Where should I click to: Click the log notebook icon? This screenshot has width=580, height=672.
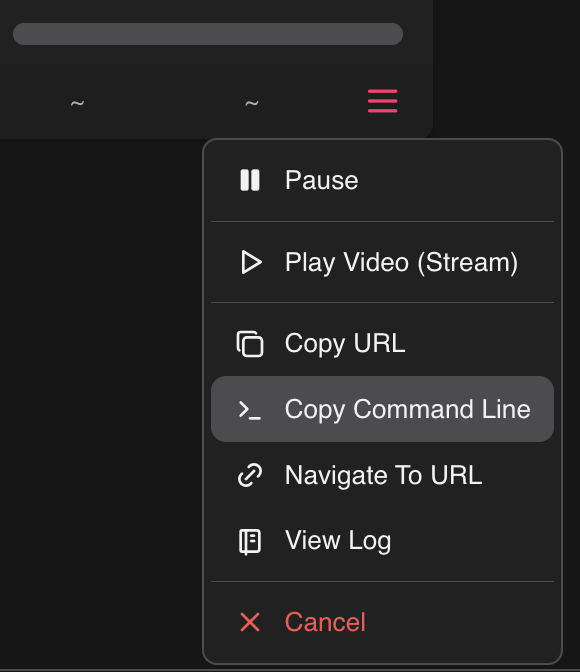coord(250,541)
